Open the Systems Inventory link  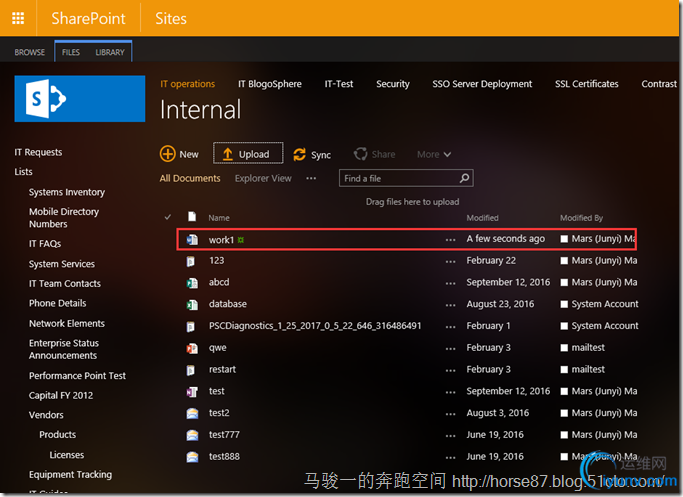(x=67, y=192)
